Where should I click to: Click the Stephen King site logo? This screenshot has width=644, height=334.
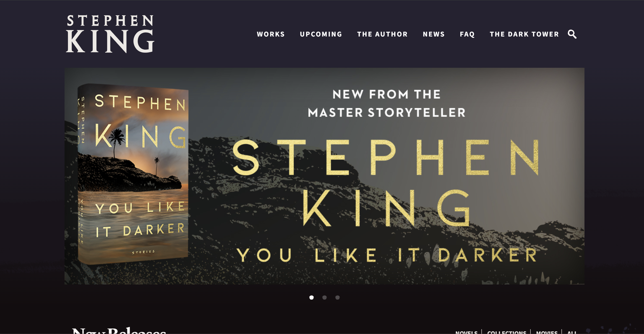tap(110, 34)
